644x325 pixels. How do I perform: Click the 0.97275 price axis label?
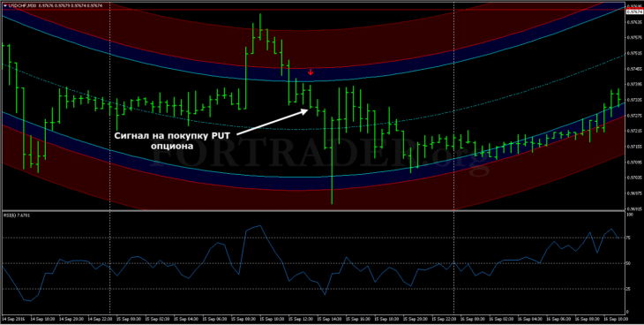pyautogui.click(x=635, y=115)
